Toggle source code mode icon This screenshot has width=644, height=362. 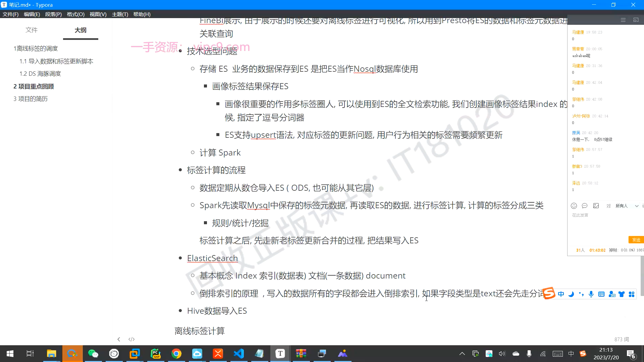coord(131,339)
